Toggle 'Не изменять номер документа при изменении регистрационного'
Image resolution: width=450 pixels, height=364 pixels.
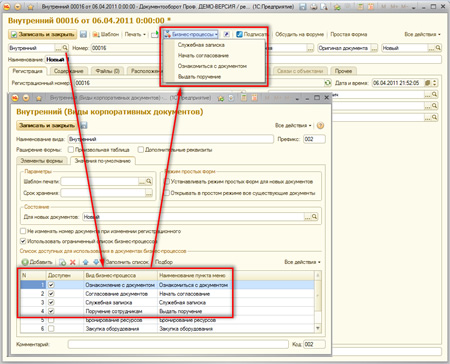(23, 231)
